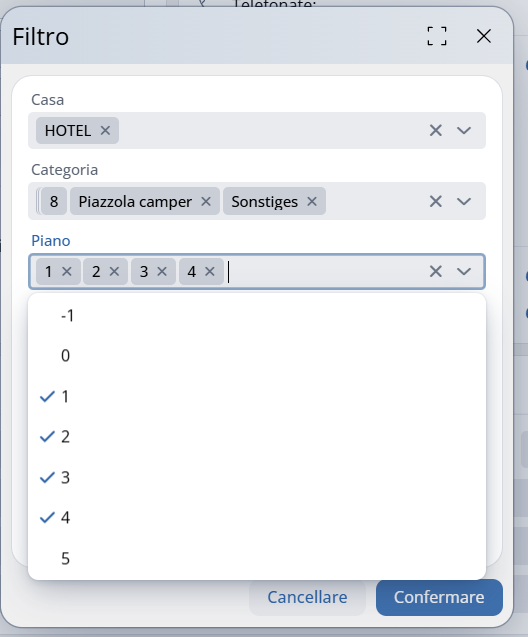This screenshot has height=637, width=528.
Task: Clear all selected Piano values
Action: tap(436, 271)
